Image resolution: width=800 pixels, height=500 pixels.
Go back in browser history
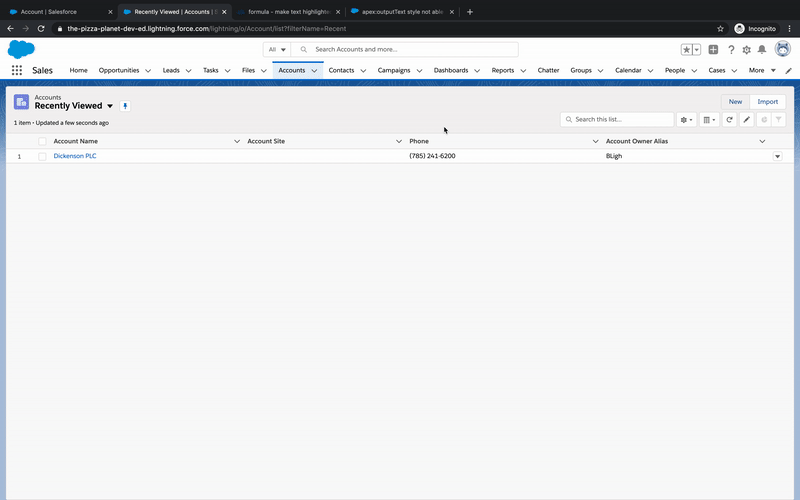(x=10, y=29)
